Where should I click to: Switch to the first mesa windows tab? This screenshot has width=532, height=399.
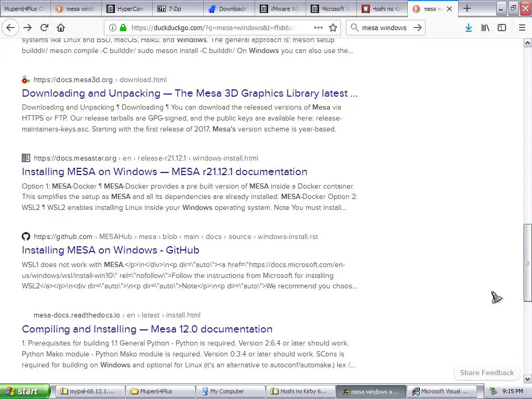[x=76, y=9]
